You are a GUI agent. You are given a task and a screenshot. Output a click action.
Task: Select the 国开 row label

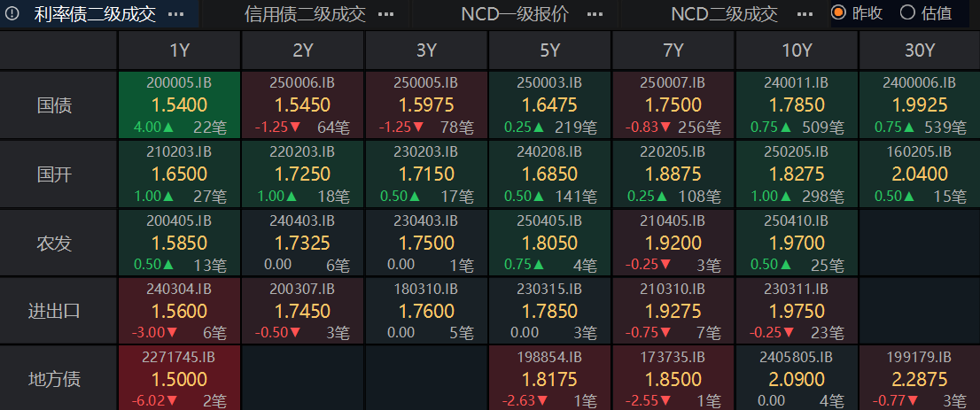coord(58,174)
